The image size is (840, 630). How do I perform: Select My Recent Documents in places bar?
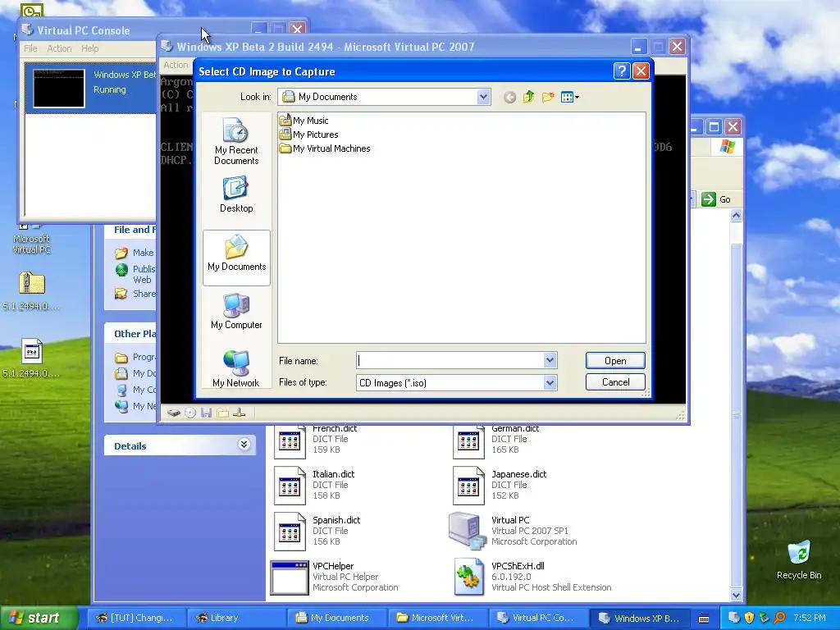236,141
